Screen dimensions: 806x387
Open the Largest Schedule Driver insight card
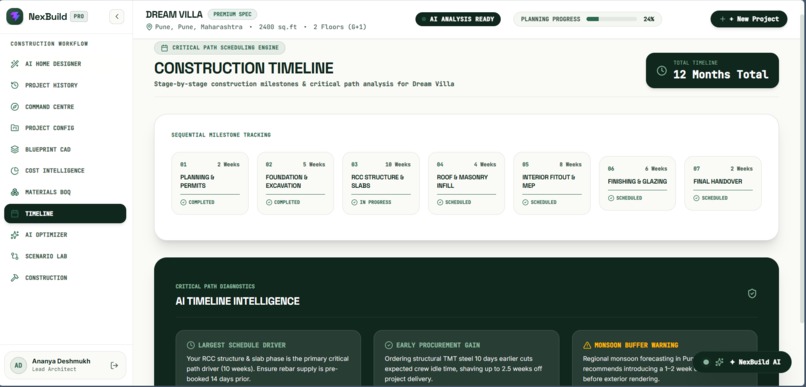tap(268, 358)
